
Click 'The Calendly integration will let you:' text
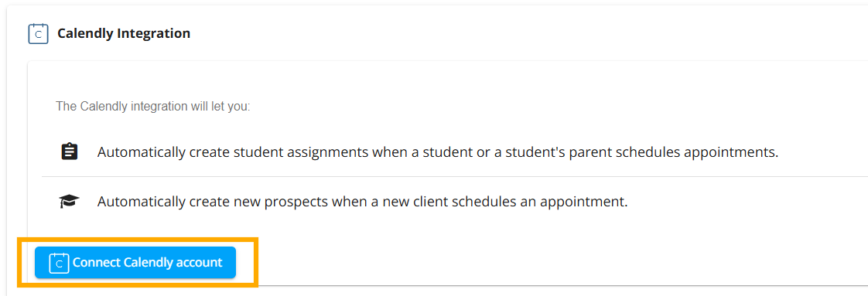tap(152, 106)
